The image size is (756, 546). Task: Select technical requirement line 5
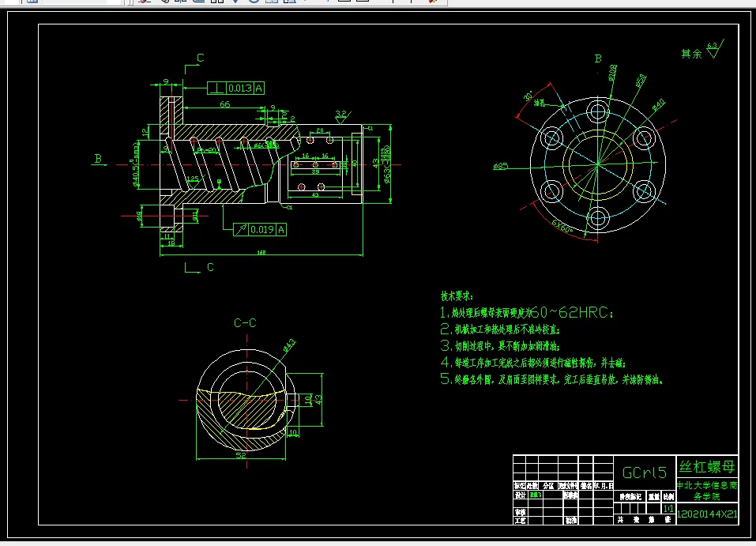tap(551, 379)
